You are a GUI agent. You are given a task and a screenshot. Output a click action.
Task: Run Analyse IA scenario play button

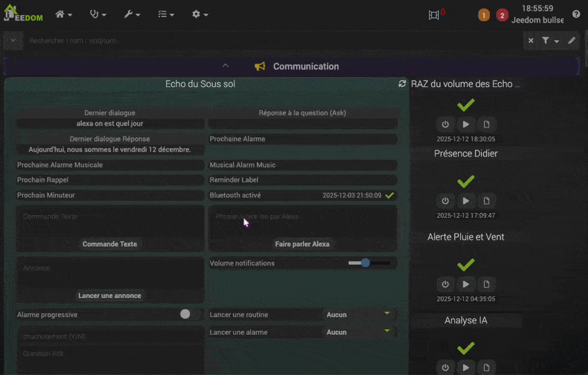(x=466, y=367)
